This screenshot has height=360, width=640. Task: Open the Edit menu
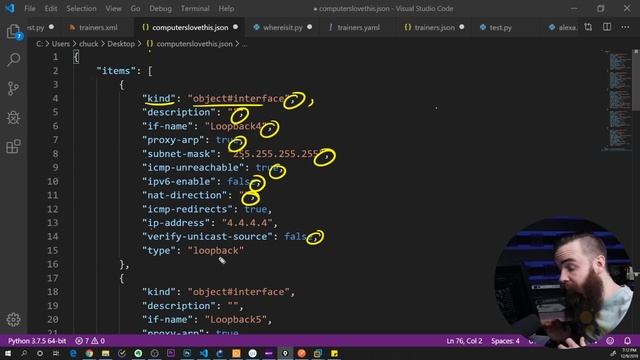[x=51, y=8]
